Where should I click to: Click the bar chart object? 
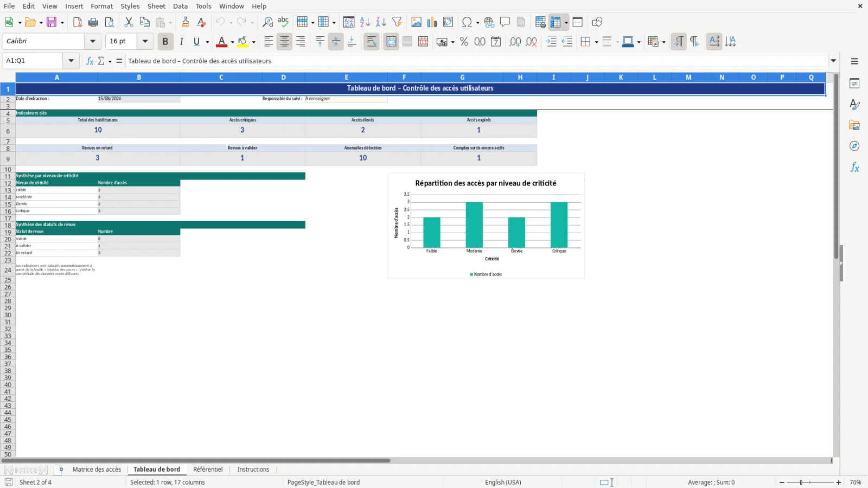pos(486,226)
